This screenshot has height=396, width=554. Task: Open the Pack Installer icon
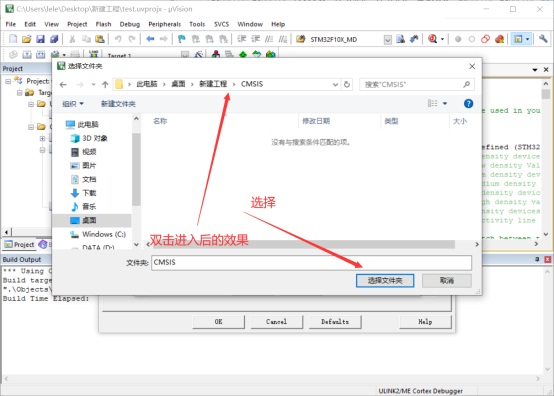[x=271, y=54]
